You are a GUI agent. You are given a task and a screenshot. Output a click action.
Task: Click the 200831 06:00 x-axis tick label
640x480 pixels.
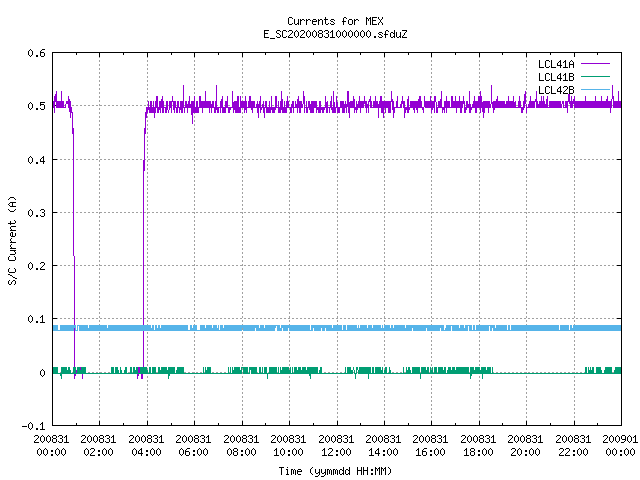193,446
